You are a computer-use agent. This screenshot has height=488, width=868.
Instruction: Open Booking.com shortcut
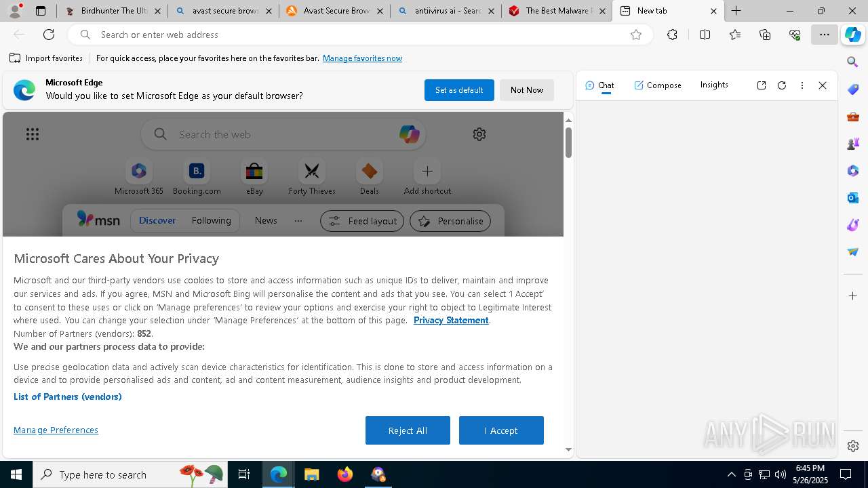point(197,178)
